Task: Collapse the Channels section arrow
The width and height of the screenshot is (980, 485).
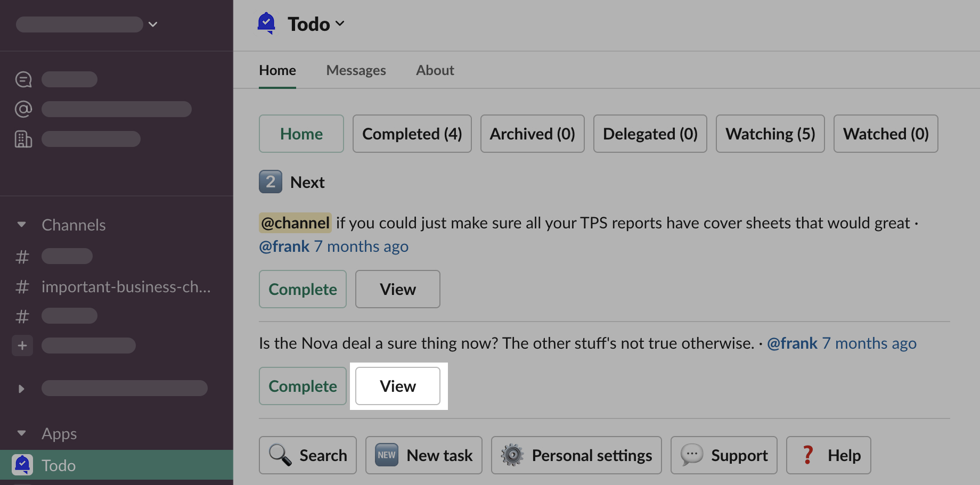Action: (22, 225)
